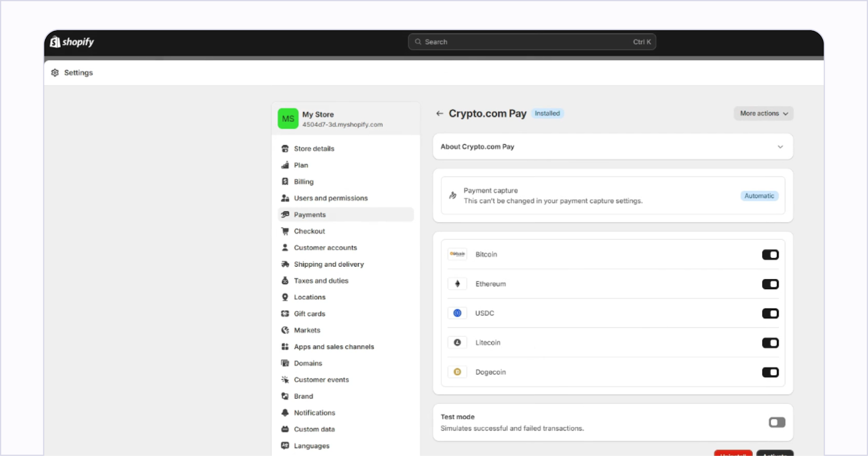Click the Settings header label
Viewport: 868px width, 456px height.
pos(79,73)
